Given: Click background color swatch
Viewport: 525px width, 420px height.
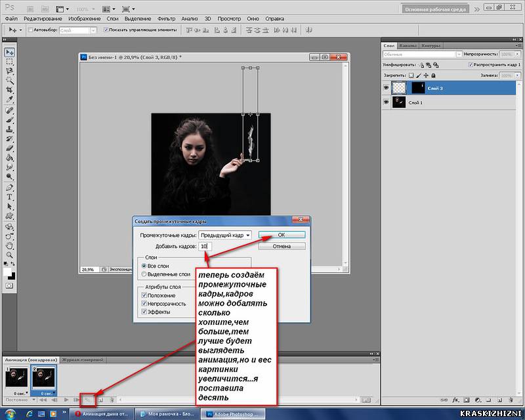Looking at the screenshot, I should (x=12, y=276).
